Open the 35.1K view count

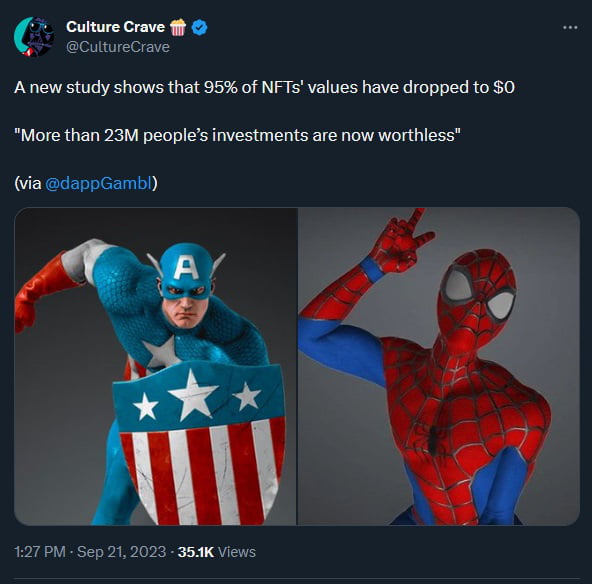point(196,552)
